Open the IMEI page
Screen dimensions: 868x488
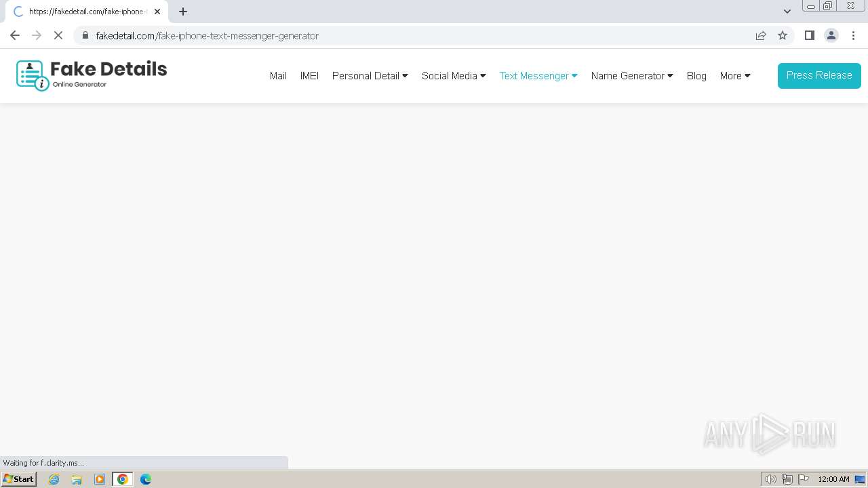point(309,76)
